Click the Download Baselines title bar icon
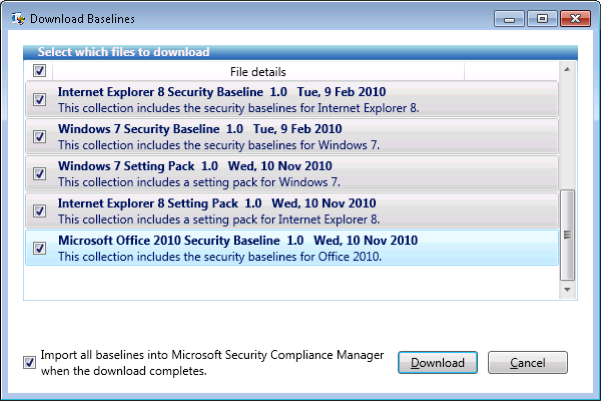 [x=18, y=18]
